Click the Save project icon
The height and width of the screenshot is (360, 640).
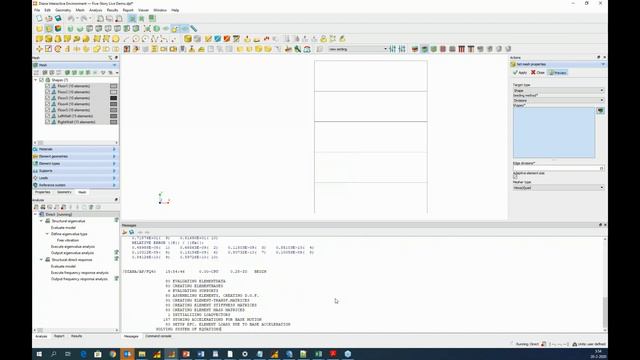[58, 18]
